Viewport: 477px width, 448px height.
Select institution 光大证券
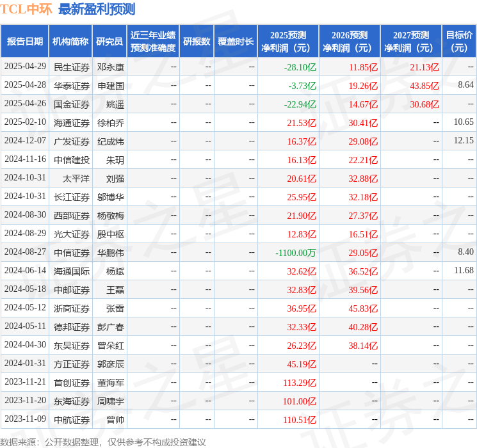coord(72,234)
